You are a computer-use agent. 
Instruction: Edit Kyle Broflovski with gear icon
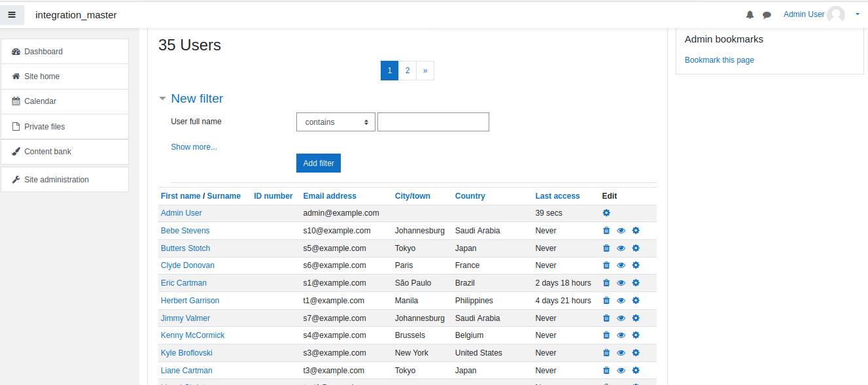click(x=636, y=353)
